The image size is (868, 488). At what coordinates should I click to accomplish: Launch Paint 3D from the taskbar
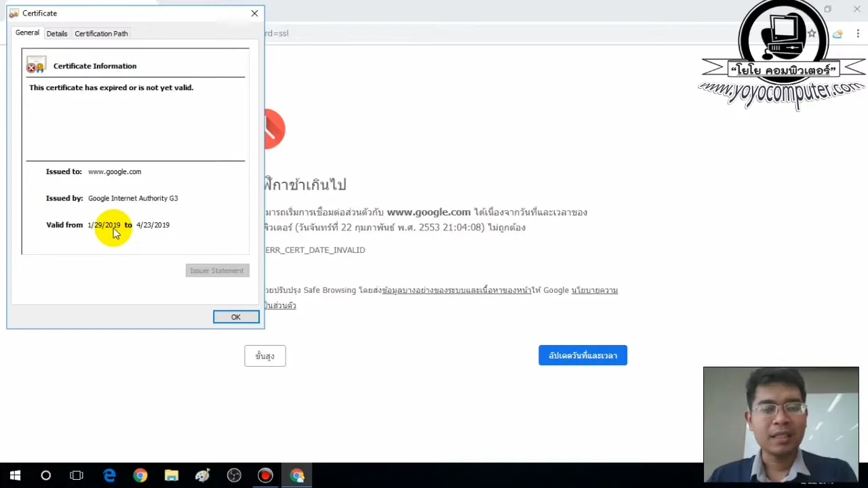(202, 475)
